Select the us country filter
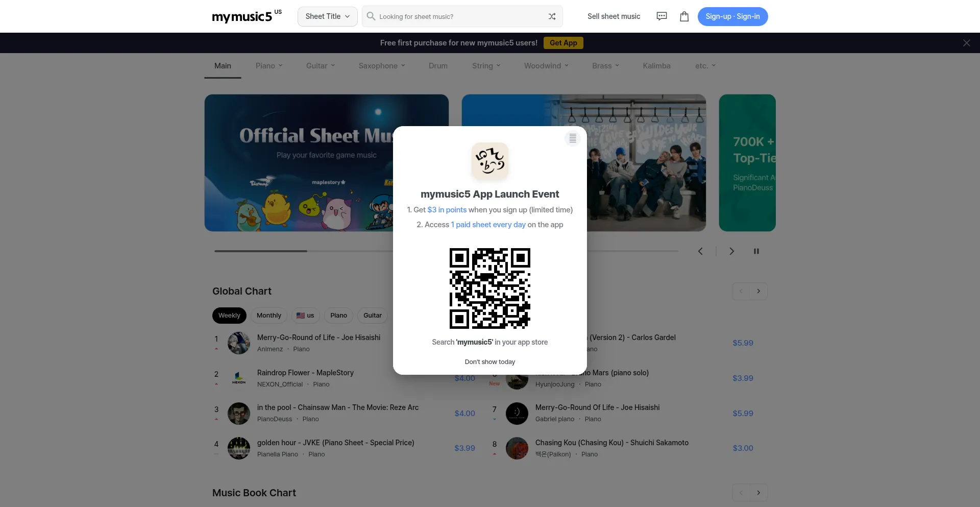The height and width of the screenshot is (507, 980). [306, 316]
